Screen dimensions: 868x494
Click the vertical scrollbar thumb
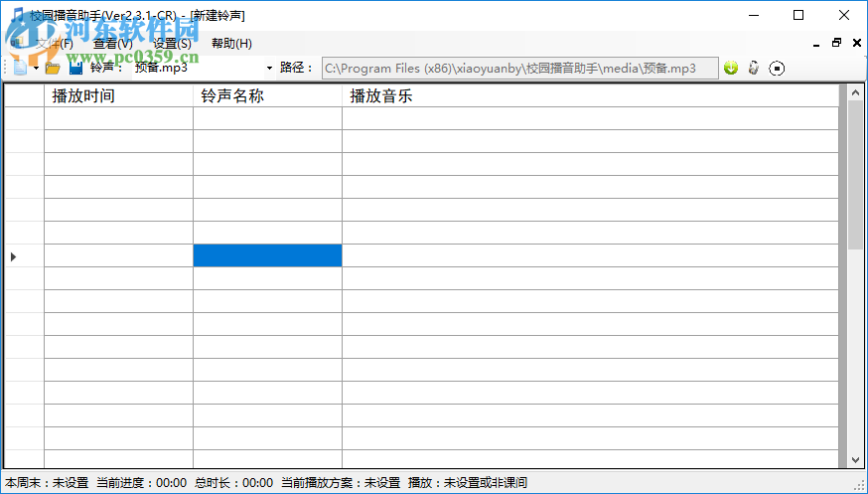point(855,175)
